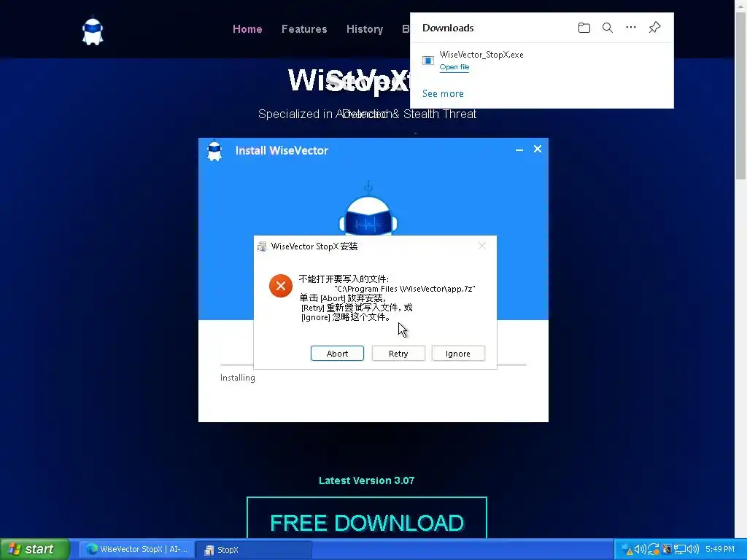Click the website robot logo in header
Viewport: 747px width, 560px height.
[x=93, y=31]
